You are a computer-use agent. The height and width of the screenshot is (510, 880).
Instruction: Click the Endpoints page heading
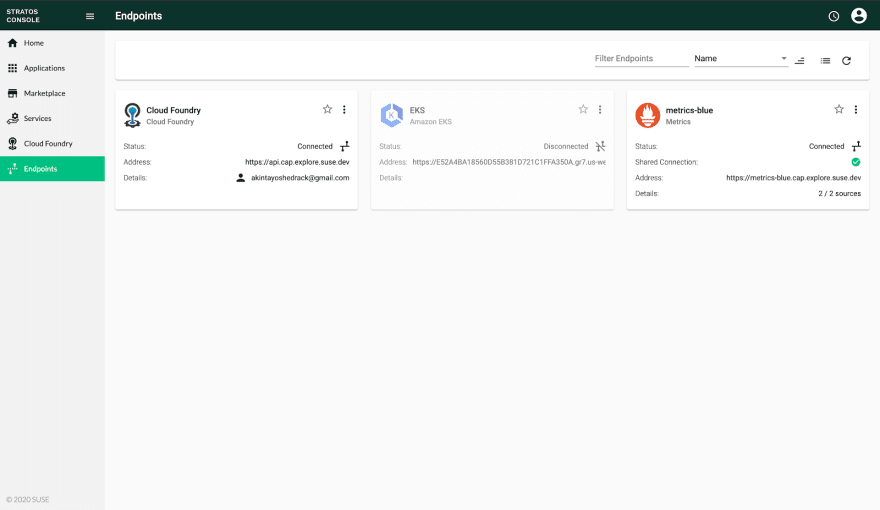139,16
